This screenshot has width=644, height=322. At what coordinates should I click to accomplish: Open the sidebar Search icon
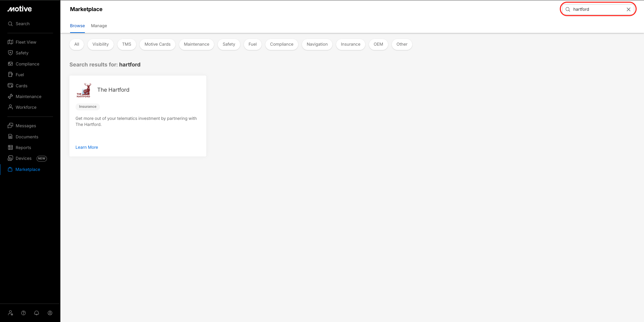click(10, 24)
